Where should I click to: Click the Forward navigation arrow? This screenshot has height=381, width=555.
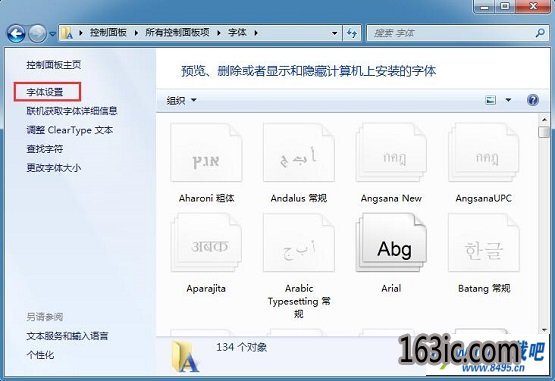pyautogui.click(x=37, y=33)
